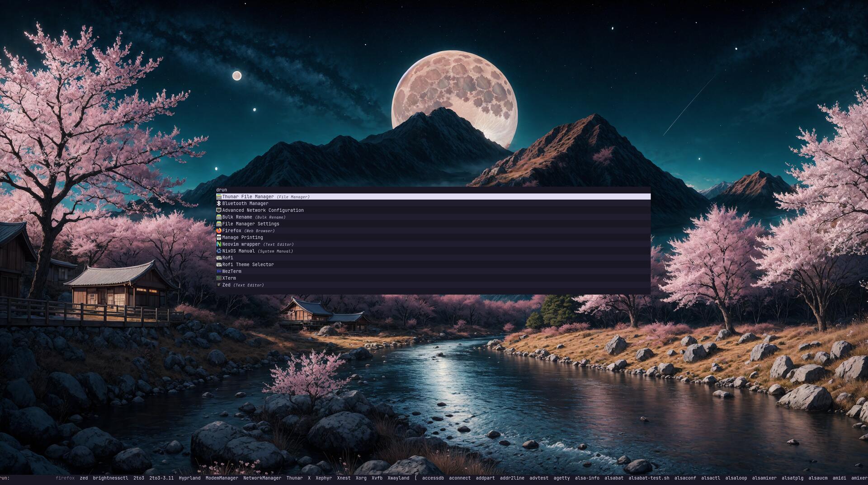This screenshot has height=485, width=868.
Task: Select 2to3 in the run bar
Action: point(139,478)
